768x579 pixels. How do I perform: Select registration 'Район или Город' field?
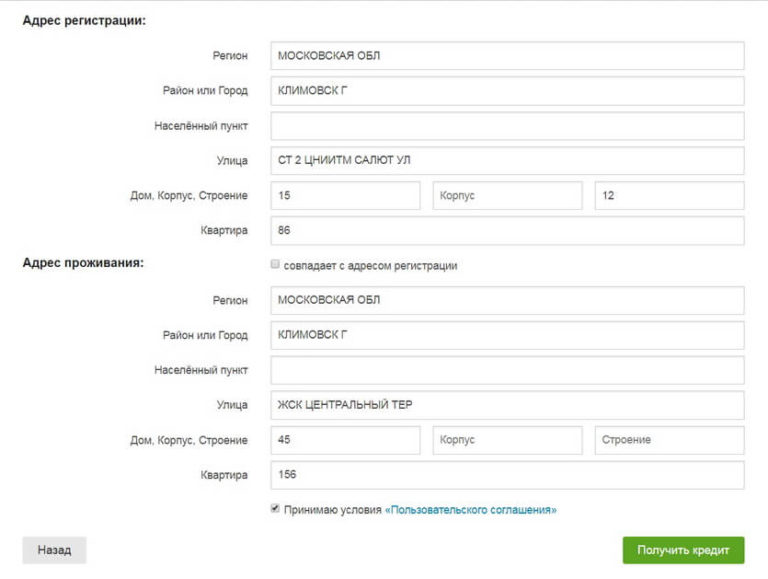[507, 91]
